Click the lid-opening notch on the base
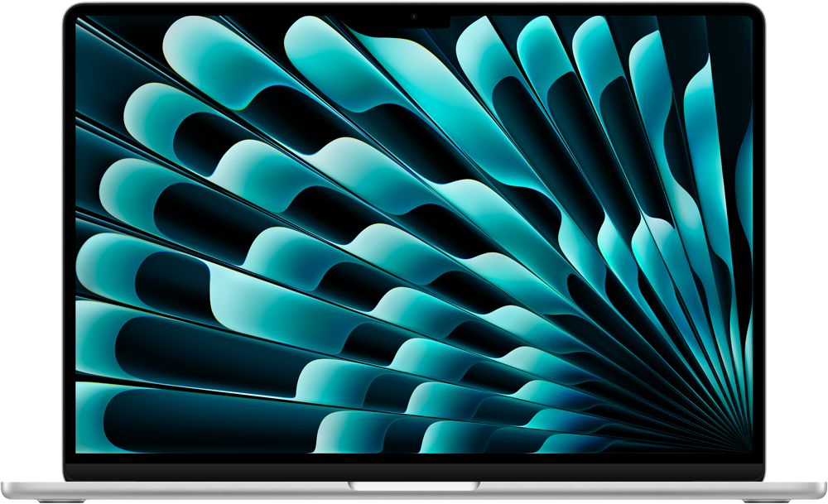This screenshot has width=828, height=504. 414,486
